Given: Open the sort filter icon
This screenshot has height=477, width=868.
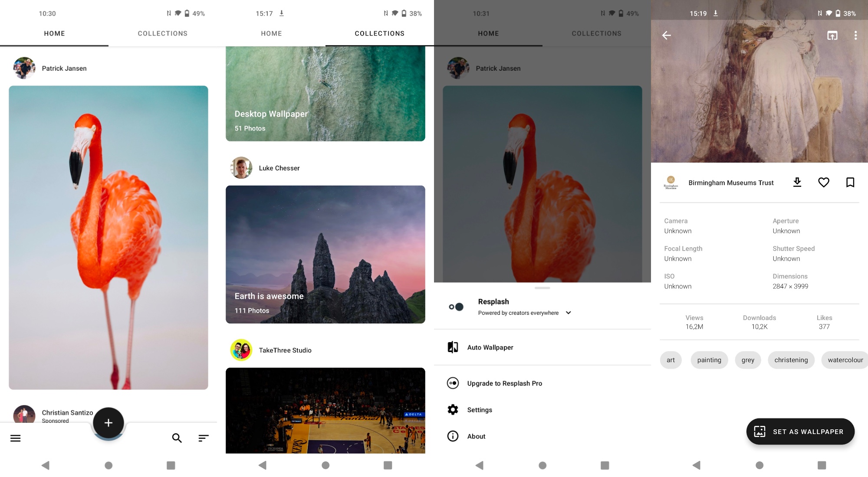Looking at the screenshot, I should [x=204, y=438].
